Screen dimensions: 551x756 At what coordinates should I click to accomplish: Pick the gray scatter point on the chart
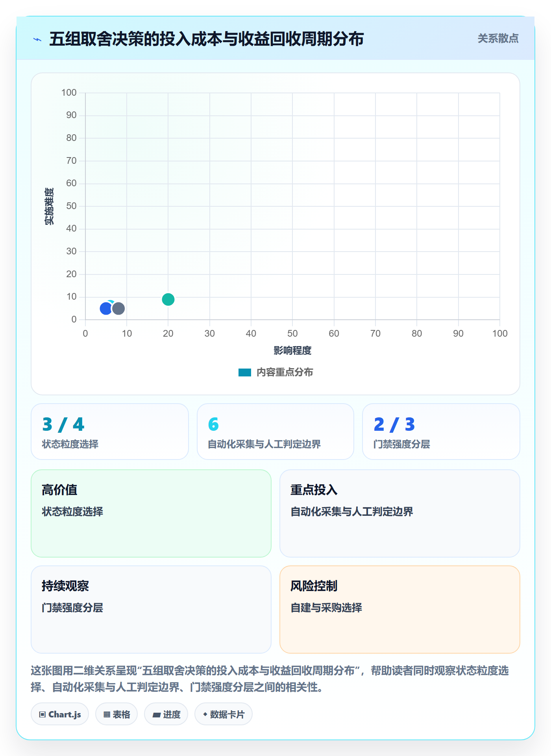point(118,309)
